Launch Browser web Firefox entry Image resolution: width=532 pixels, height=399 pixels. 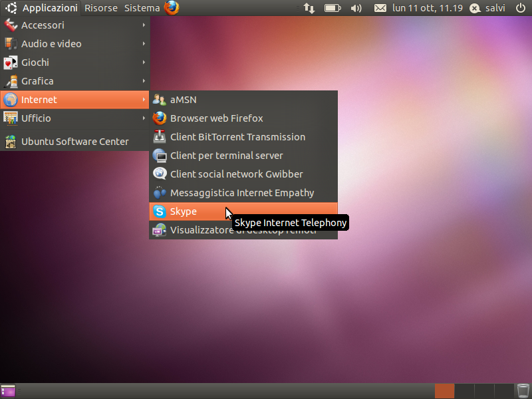[x=243, y=118]
